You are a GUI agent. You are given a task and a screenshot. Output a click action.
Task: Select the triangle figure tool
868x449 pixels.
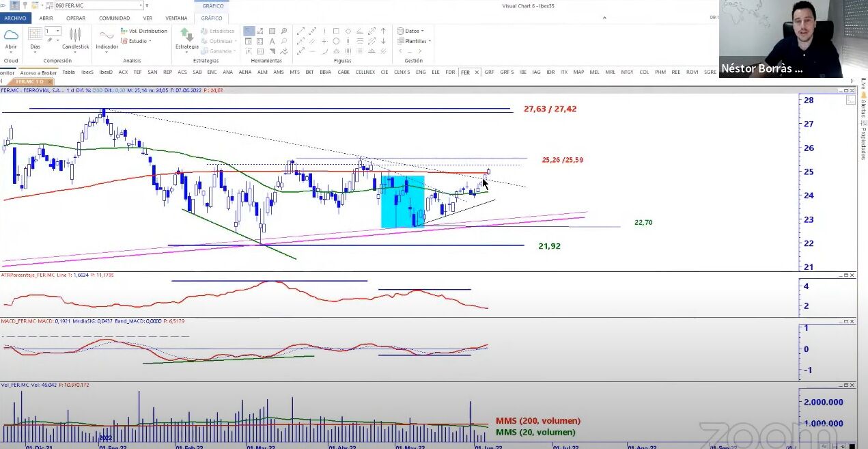click(x=336, y=51)
